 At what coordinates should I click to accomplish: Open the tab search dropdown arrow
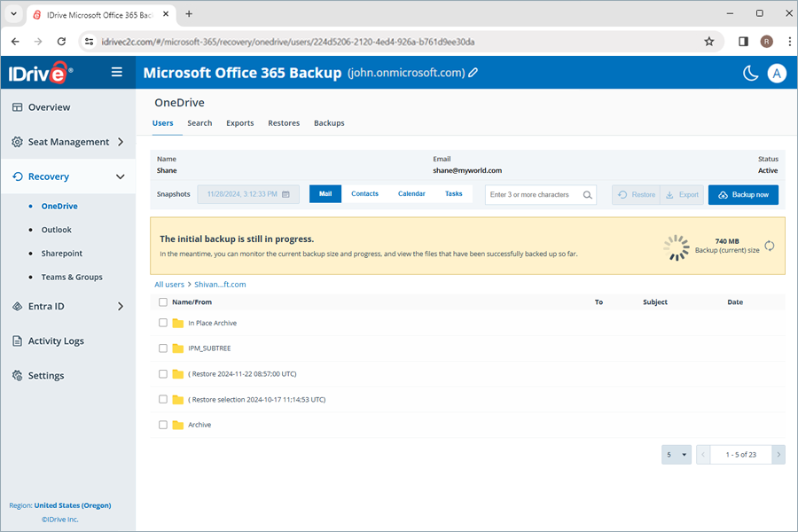coord(13,14)
